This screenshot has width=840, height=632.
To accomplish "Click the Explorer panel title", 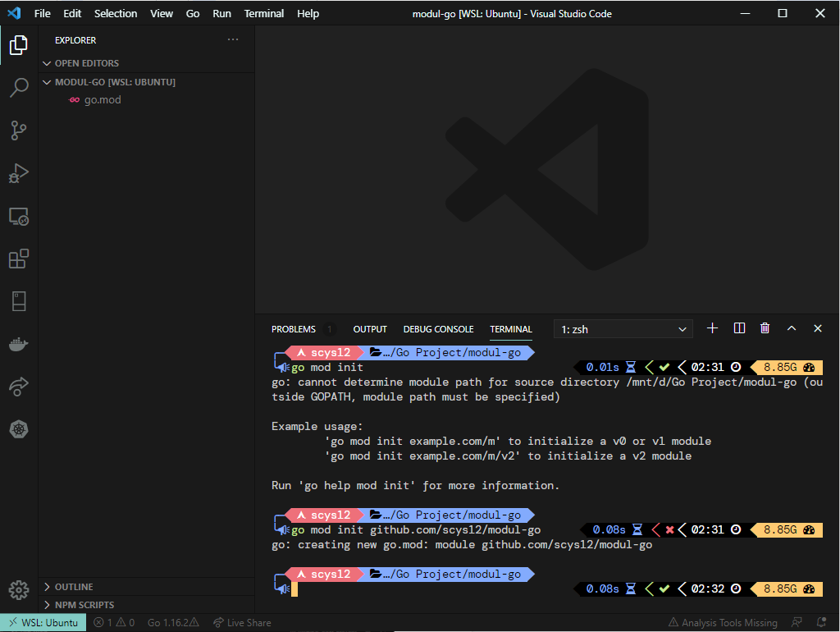I will coord(75,40).
